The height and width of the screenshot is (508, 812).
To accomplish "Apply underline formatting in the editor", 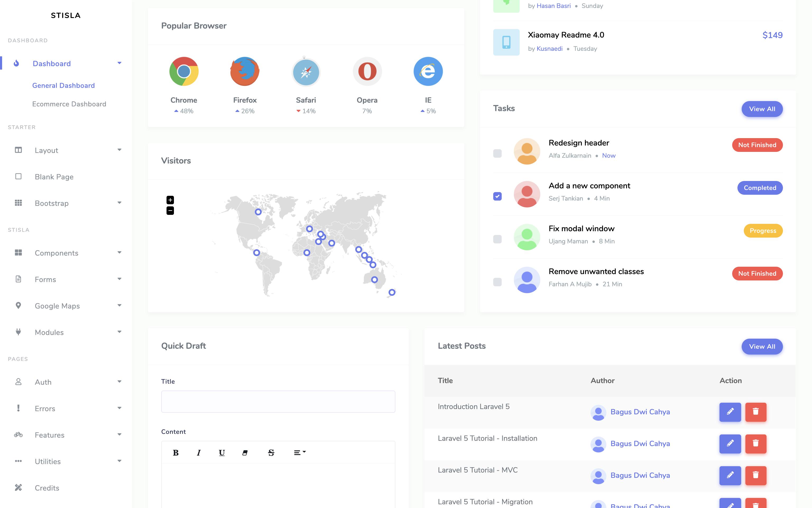I will click(x=222, y=452).
